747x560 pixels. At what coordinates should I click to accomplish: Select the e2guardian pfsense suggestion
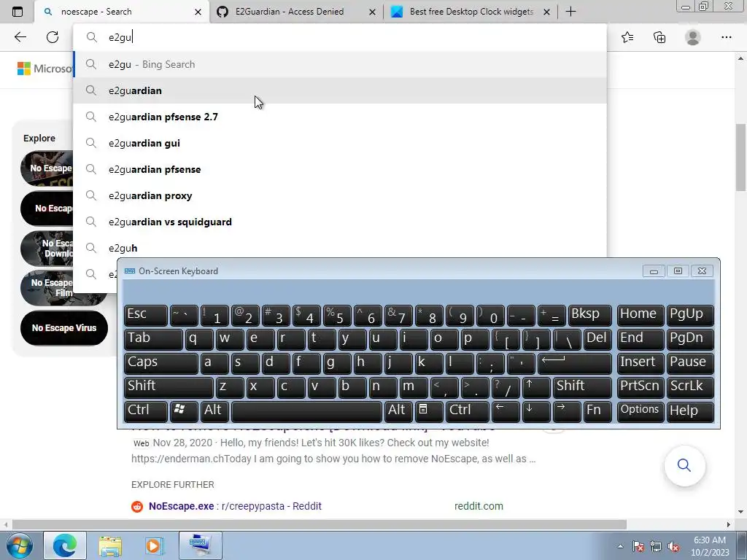(x=340, y=169)
